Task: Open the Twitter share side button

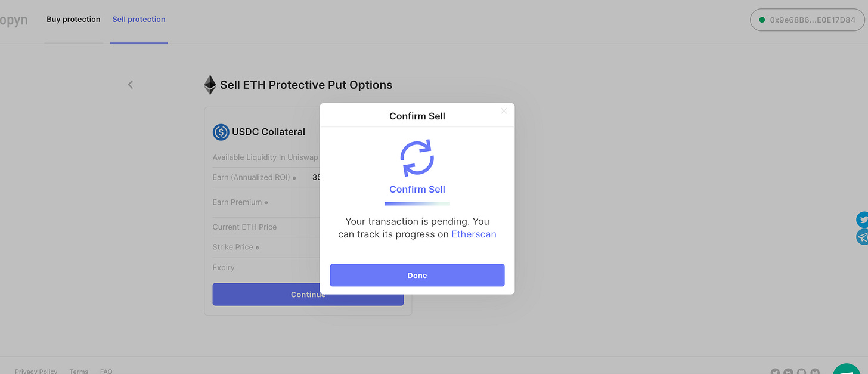Action: tap(862, 220)
